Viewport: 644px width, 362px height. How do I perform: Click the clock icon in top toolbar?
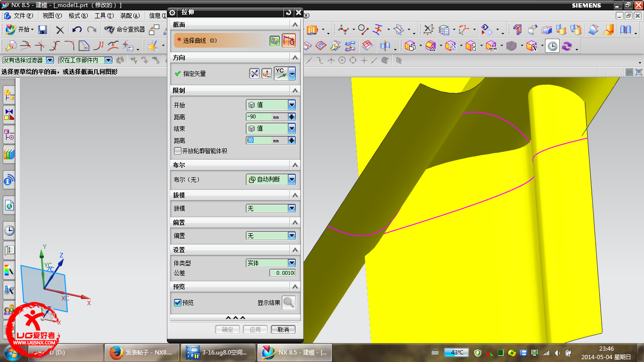[553, 46]
